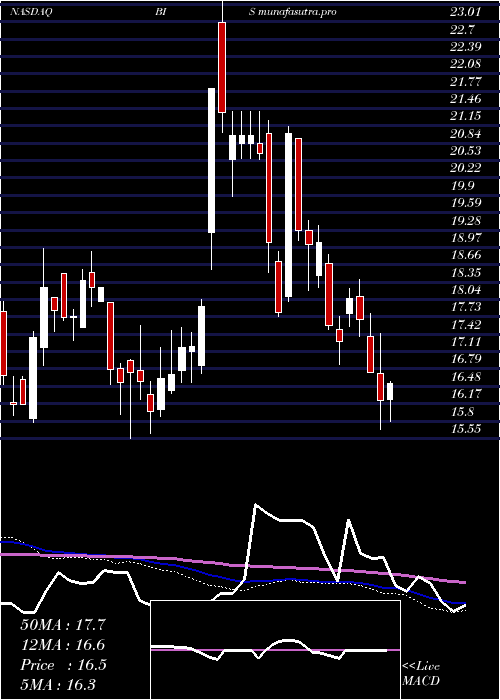Select the 19.9 price axis label
Image resolution: width=500 pixels, height=700 pixels.
pyautogui.click(x=462, y=186)
